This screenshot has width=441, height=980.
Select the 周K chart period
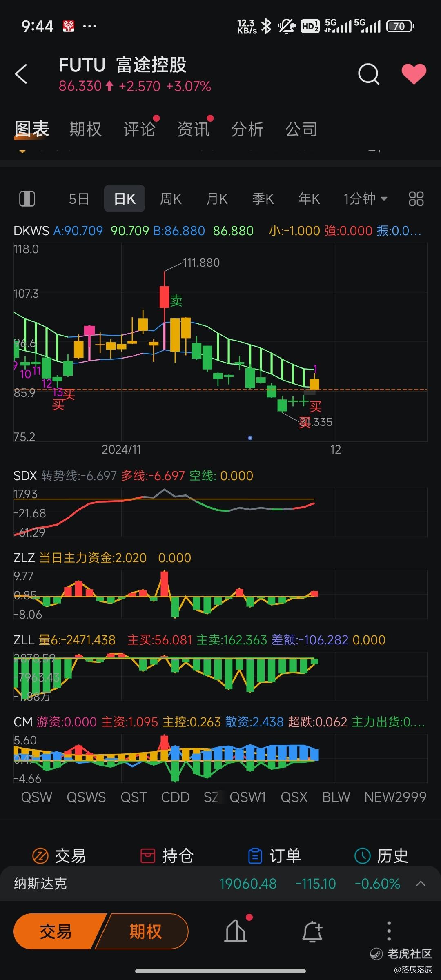point(171,199)
